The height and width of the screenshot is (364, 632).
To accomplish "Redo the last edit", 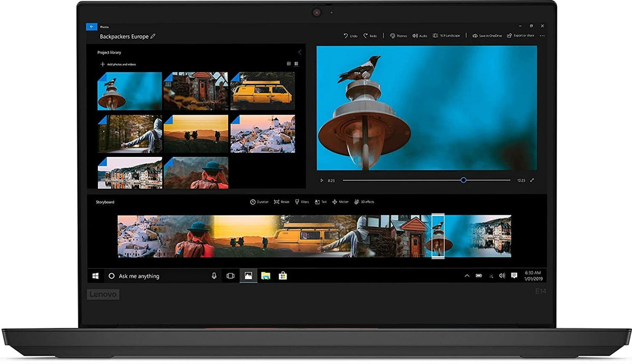I will [x=370, y=36].
